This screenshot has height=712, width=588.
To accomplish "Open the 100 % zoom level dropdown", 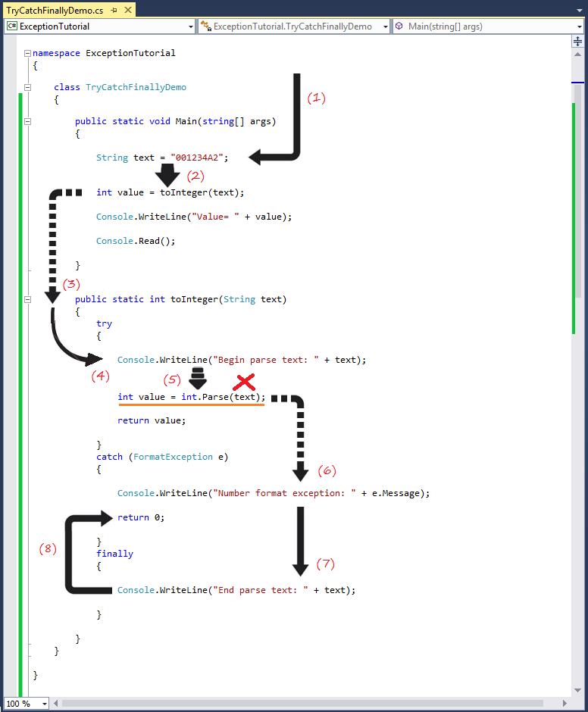I will [45, 704].
